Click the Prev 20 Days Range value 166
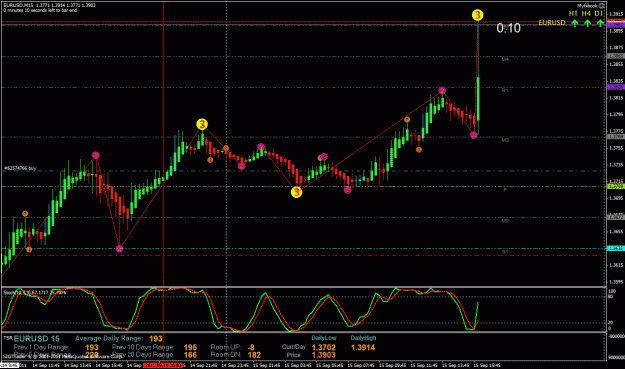 click(190, 355)
